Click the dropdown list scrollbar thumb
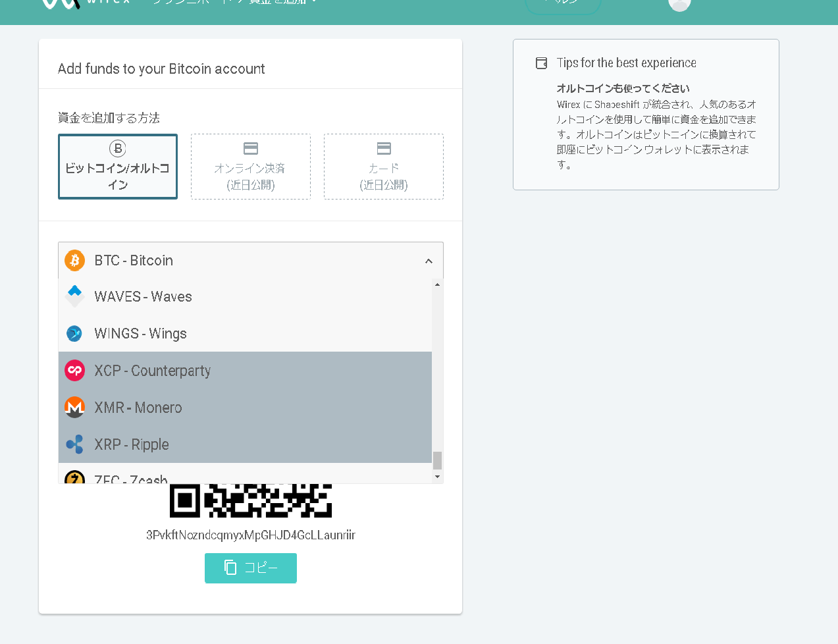 (438, 460)
